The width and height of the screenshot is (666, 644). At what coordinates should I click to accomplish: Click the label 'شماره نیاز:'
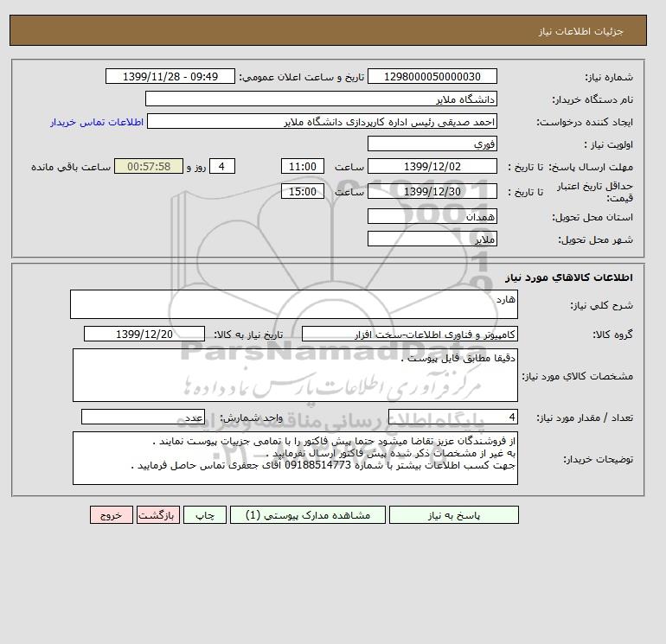(x=609, y=77)
